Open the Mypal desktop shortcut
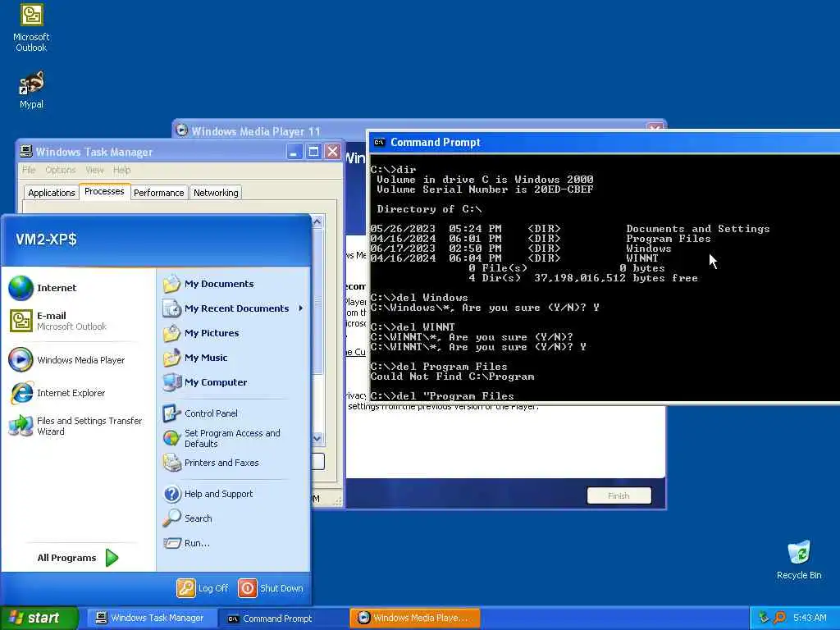840x630 pixels. (x=32, y=89)
